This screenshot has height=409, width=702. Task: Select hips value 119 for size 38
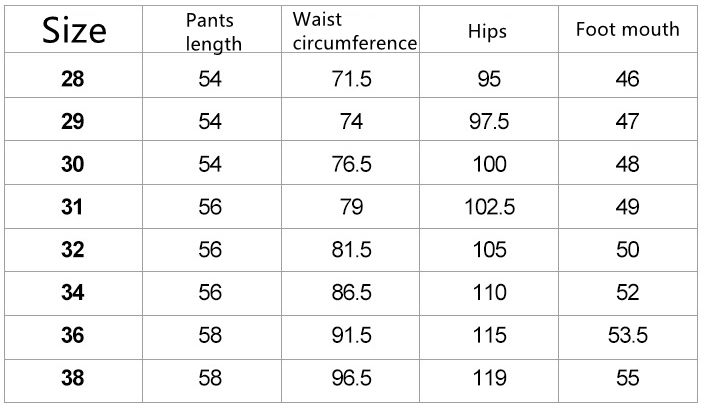[489, 378]
